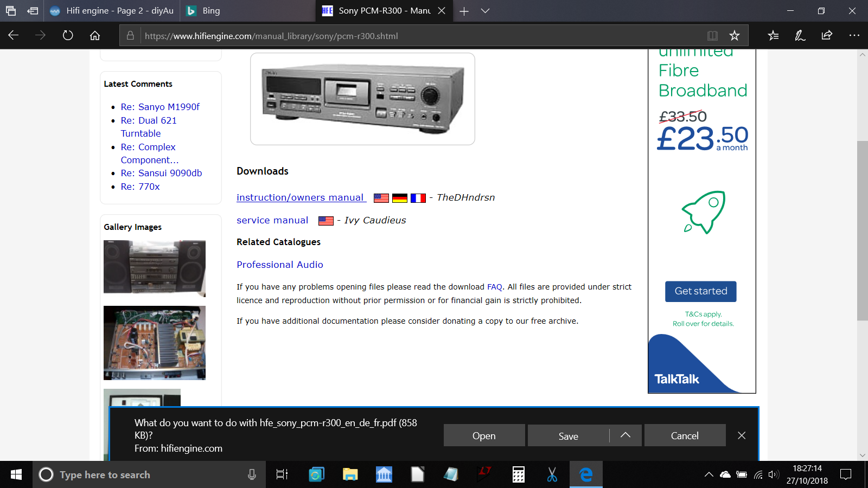Open Task View on taskbar
Image resolution: width=868 pixels, height=488 pixels.
coord(282,474)
